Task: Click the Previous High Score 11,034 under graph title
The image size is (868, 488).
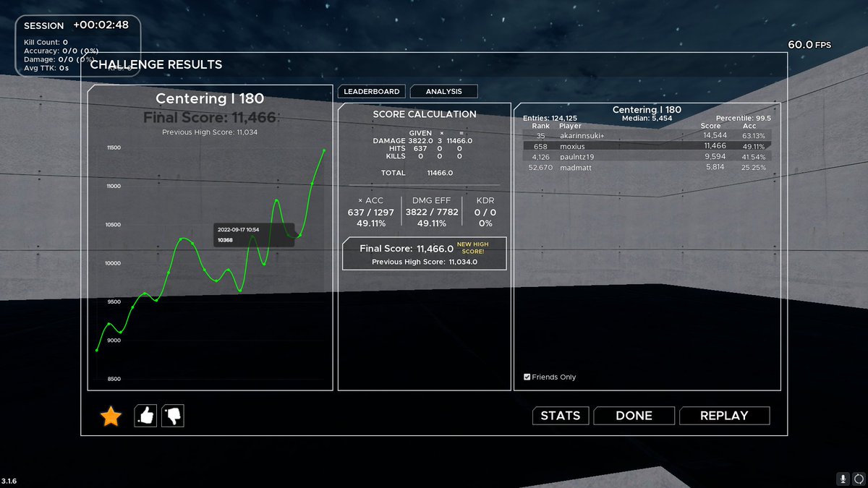Action: coord(210,132)
